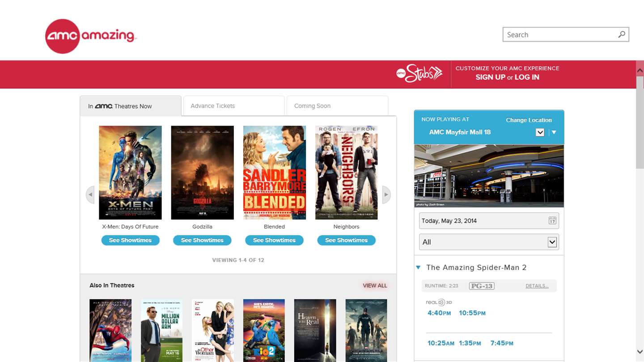Click the Today, May 23, 2014 date field

pos(489,220)
